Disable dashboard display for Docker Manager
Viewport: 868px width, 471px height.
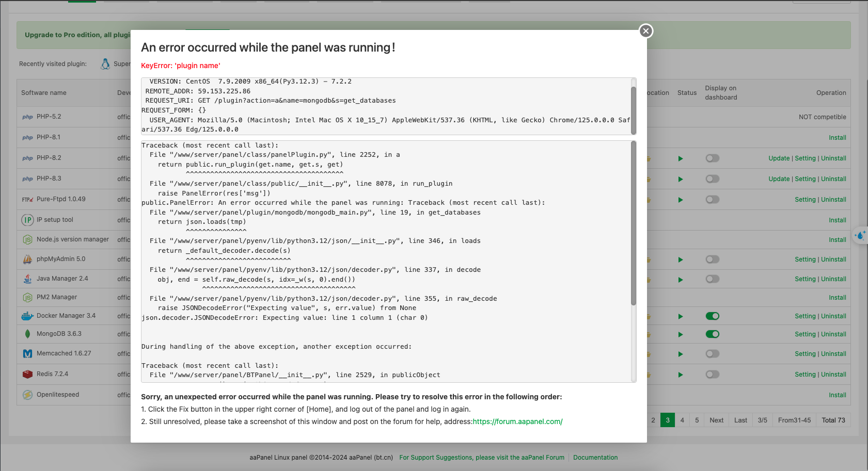713,316
